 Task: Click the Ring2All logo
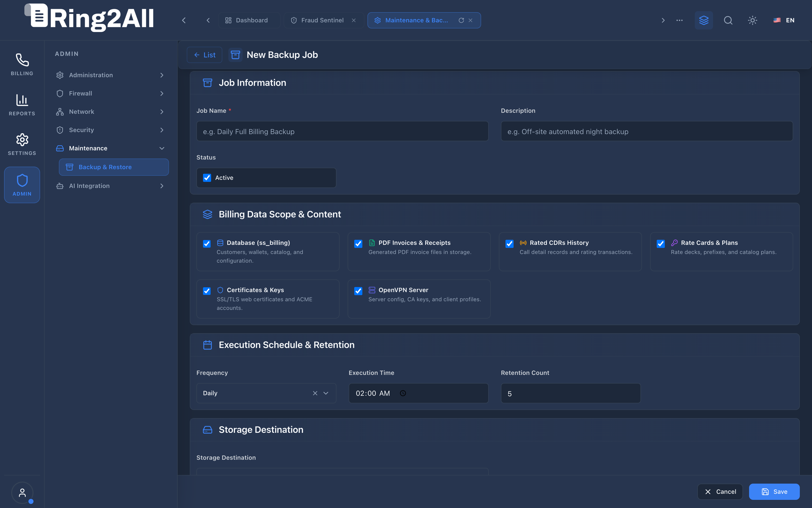(89, 18)
